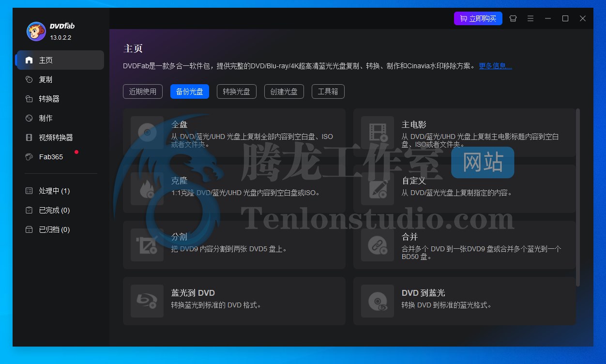The width and height of the screenshot is (606, 364).
Task: Click the version number 13.0.2.2
Action: pos(61,38)
